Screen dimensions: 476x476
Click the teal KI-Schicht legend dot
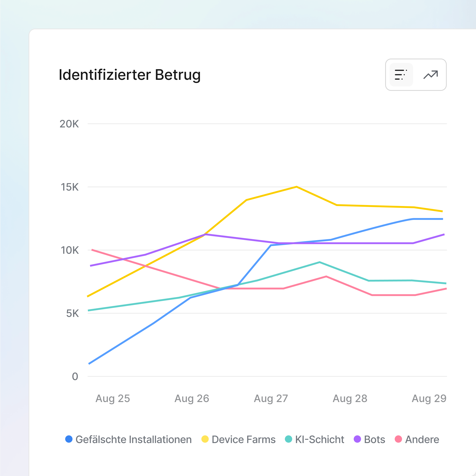point(288,439)
